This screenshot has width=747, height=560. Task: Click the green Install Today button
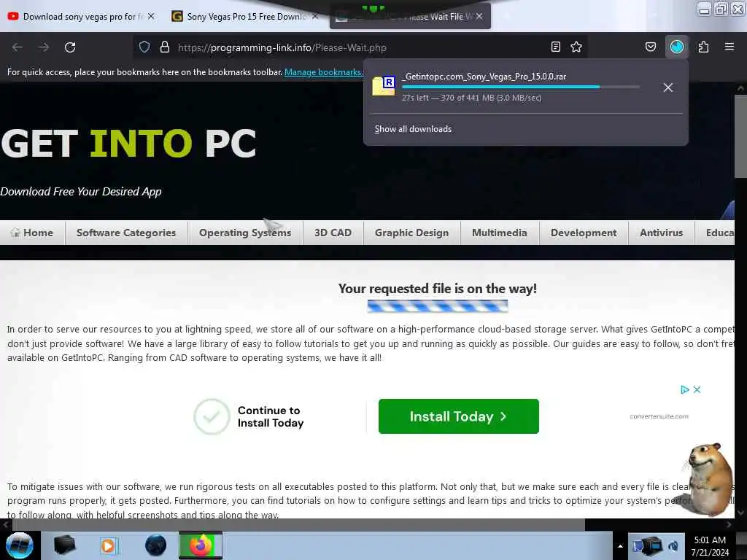click(x=458, y=416)
